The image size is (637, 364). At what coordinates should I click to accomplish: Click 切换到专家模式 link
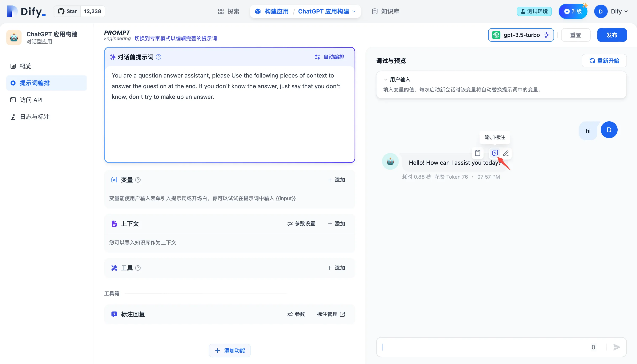(x=176, y=39)
